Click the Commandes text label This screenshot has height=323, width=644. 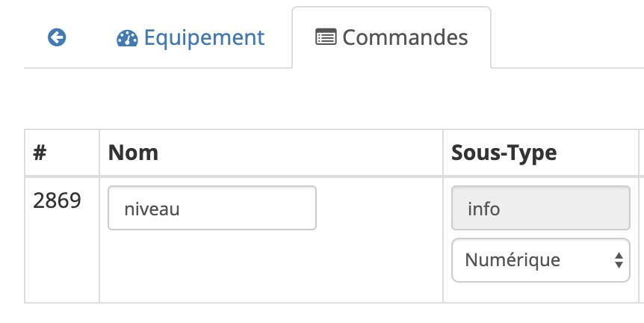click(x=405, y=37)
